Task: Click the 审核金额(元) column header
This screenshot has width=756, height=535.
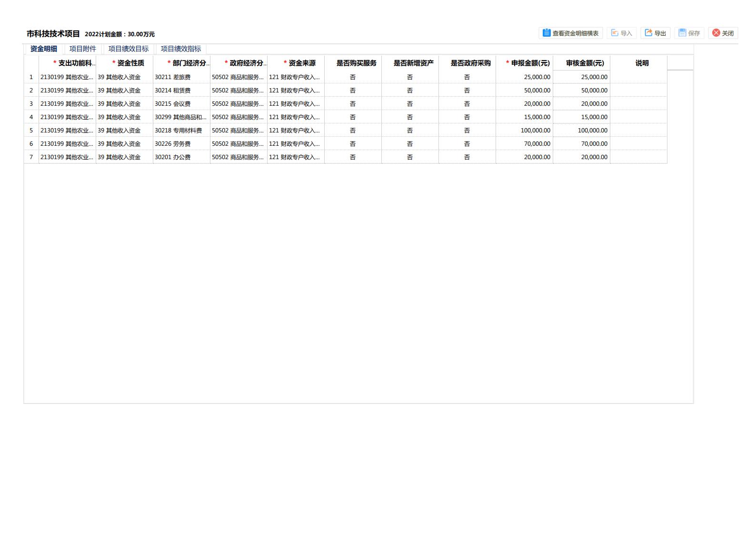Action: pyautogui.click(x=581, y=63)
